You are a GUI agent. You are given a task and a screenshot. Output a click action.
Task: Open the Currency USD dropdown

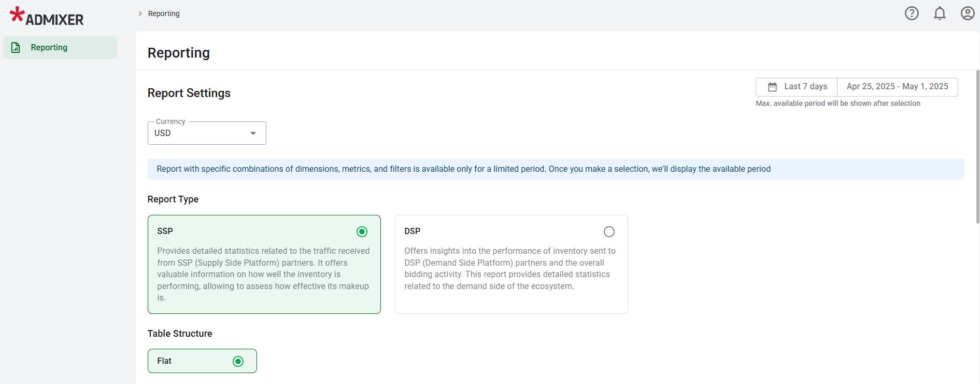(200, 133)
